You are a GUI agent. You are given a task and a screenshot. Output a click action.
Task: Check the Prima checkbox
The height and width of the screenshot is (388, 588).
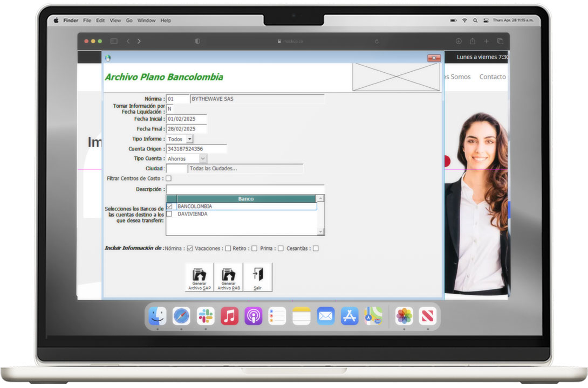(x=281, y=248)
